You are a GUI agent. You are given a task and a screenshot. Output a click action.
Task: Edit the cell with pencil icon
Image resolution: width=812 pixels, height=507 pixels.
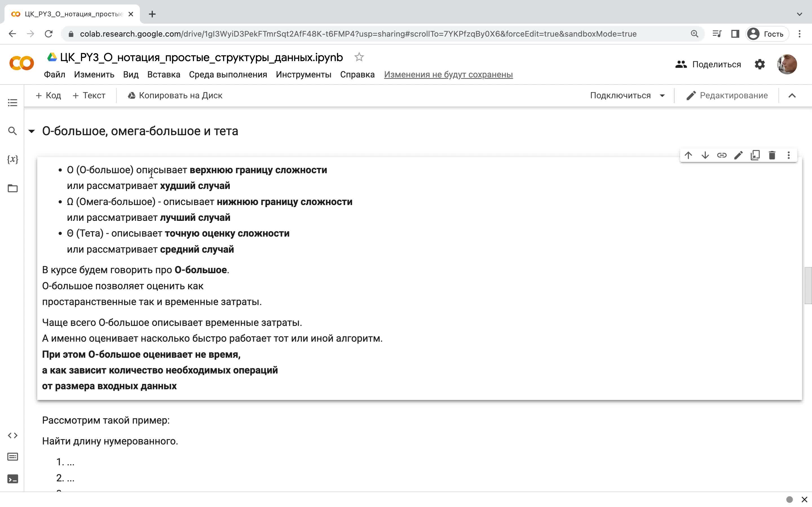coord(738,155)
